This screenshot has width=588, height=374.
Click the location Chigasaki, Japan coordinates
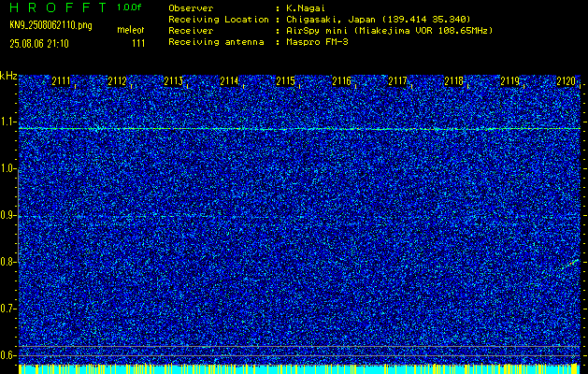click(379, 20)
